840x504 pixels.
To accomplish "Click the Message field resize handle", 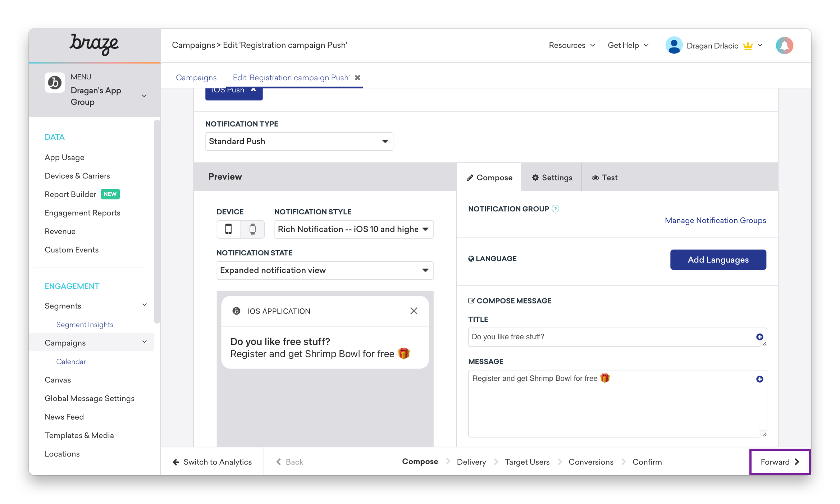I will [764, 434].
